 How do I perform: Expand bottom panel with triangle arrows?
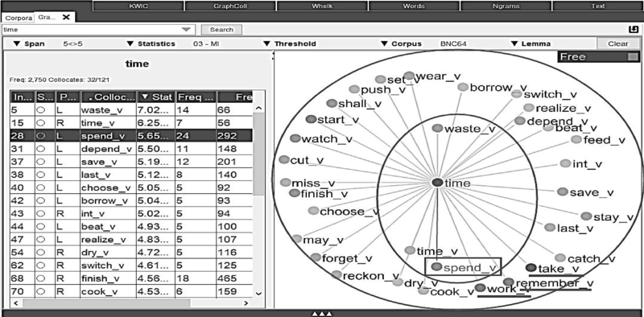coord(322,314)
